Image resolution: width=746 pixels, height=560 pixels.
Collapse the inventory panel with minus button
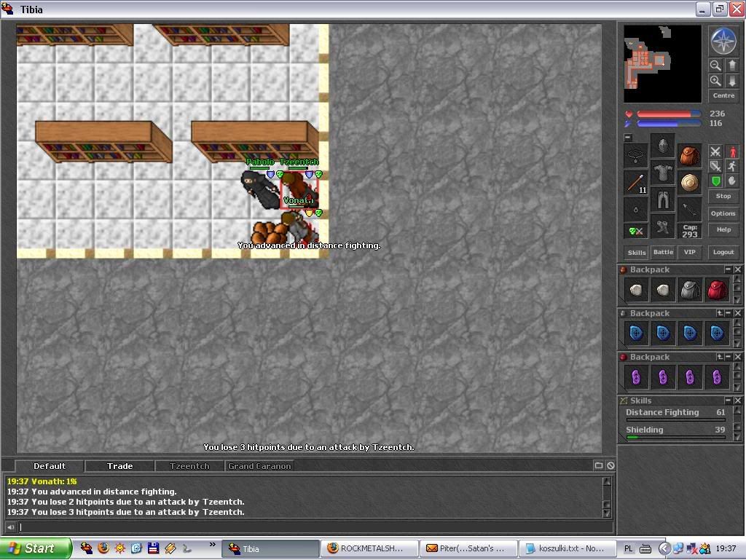coord(628,137)
